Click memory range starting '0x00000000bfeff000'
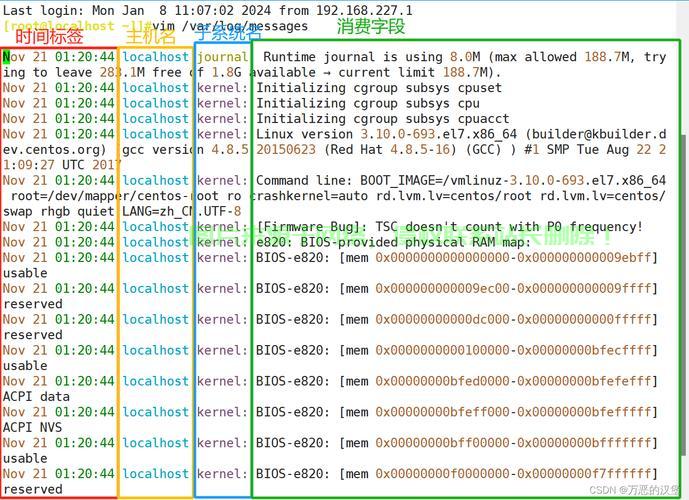Viewport: 689px width, 500px height. click(x=513, y=412)
